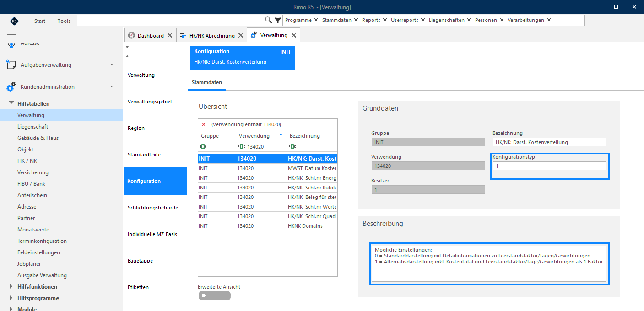Close the HK/NK Abrechnung tab

pyautogui.click(x=241, y=35)
